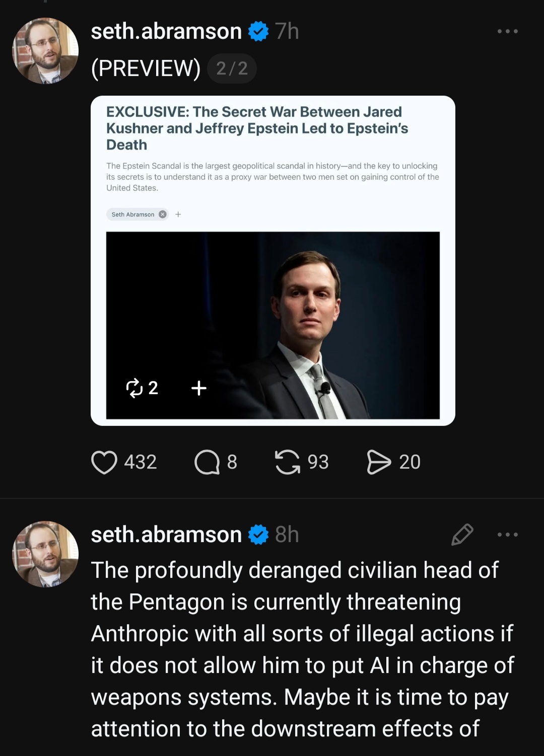544x756 pixels.
Task: Like the Preview post with the heart icon
Action: pos(104,462)
